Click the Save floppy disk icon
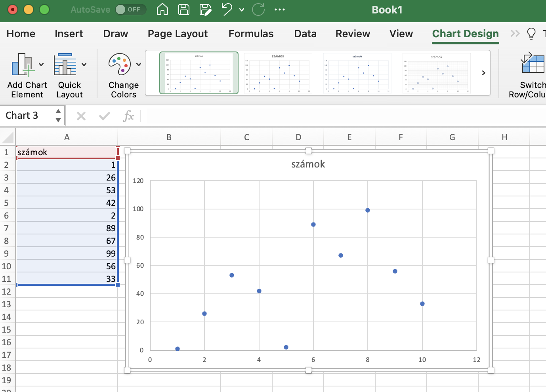Screen dimensions: 546x392 coord(184,10)
